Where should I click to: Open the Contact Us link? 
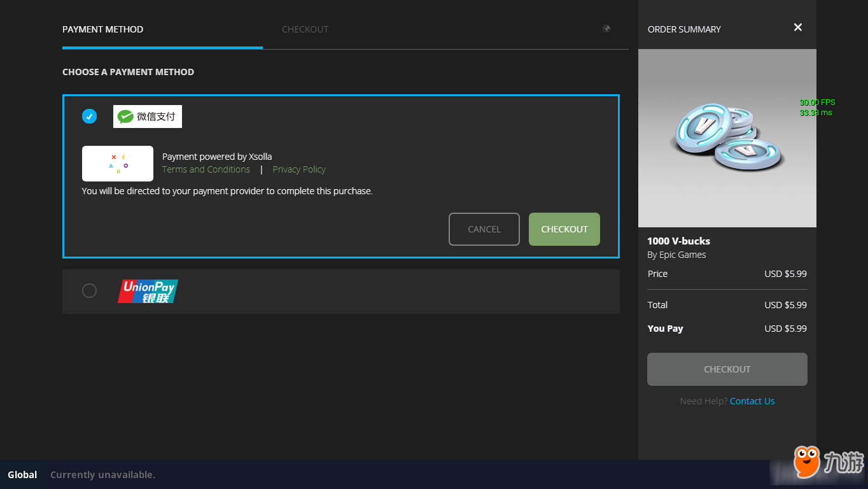pyautogui.click(x=752, y=401)
